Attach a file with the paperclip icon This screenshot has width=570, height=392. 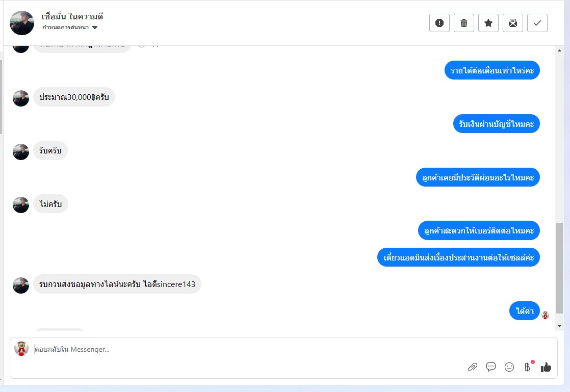(x=472, y=367)
